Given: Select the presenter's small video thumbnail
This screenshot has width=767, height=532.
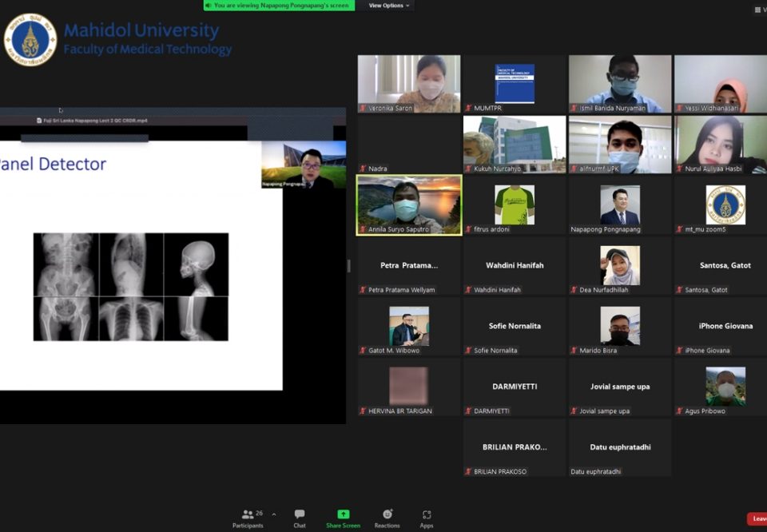Looking at the screenshot, I should (x=304, y=165).
